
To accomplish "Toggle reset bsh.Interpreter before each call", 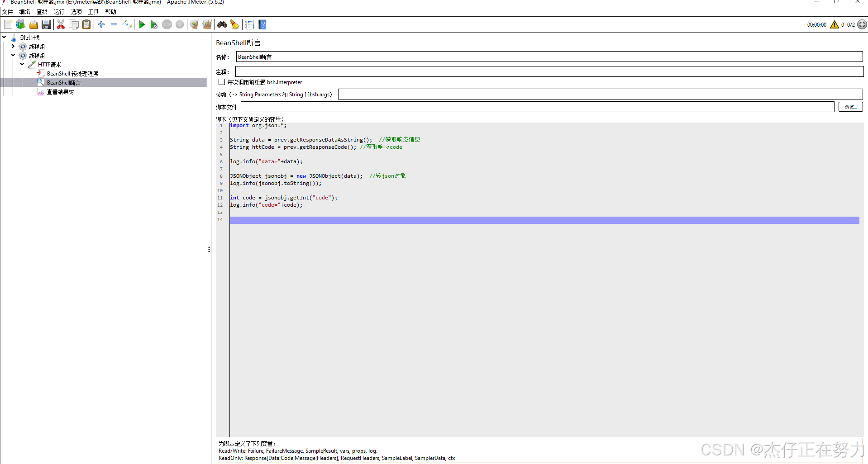I will [x=222, y=82].
